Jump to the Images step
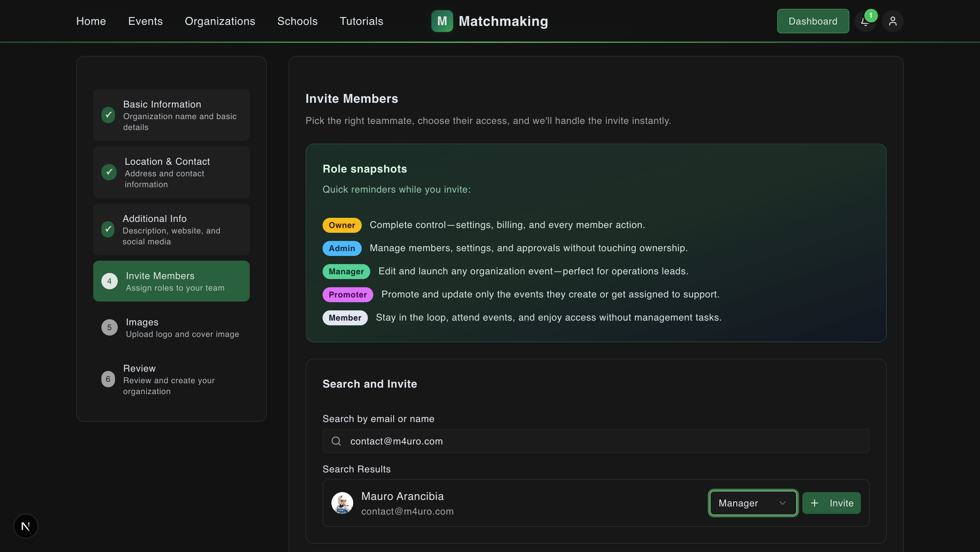980x552 pixels. 171,327
